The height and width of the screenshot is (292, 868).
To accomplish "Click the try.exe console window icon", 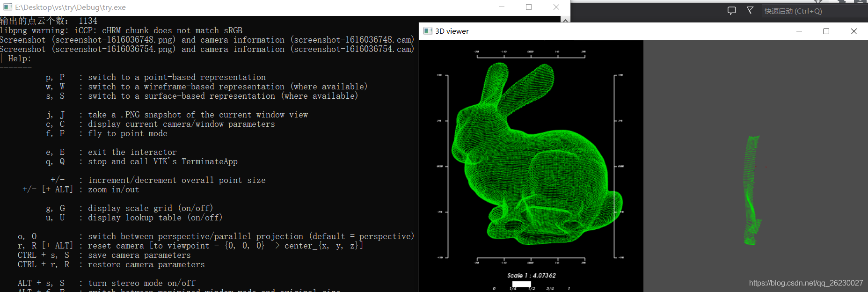I will (7, 7).
